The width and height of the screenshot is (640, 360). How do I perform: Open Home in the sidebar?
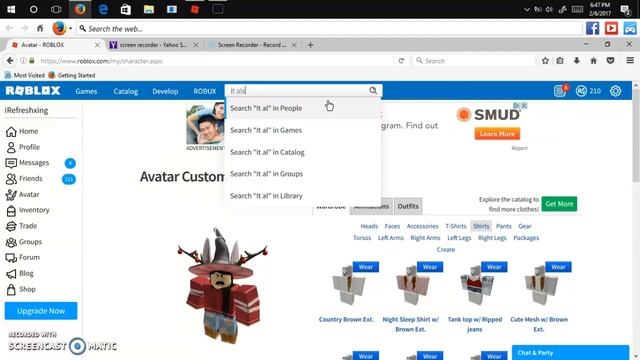click(22, 131)
